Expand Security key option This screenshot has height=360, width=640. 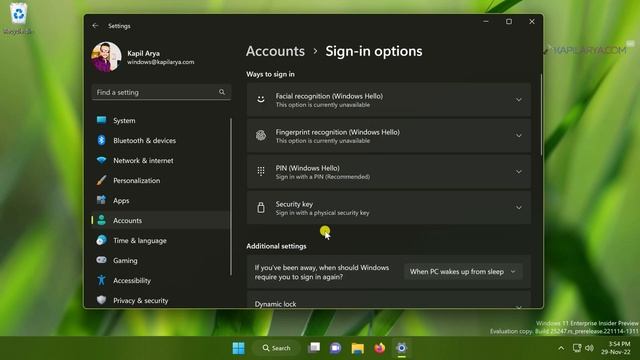389,207
